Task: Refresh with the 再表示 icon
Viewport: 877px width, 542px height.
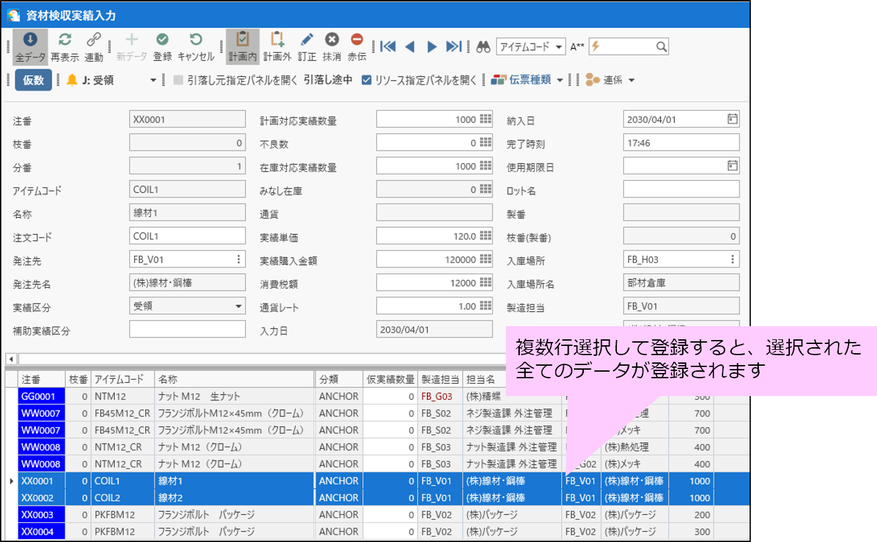Action: [65, 47]
